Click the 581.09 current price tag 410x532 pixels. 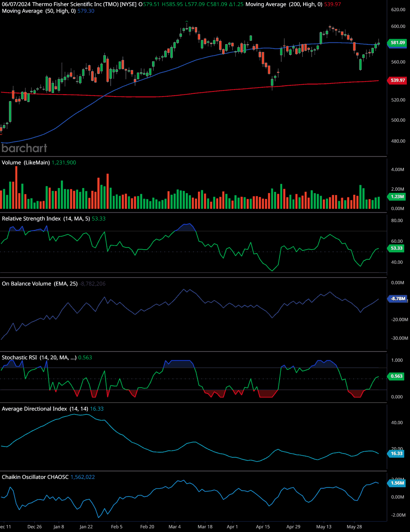coord(398,43)
